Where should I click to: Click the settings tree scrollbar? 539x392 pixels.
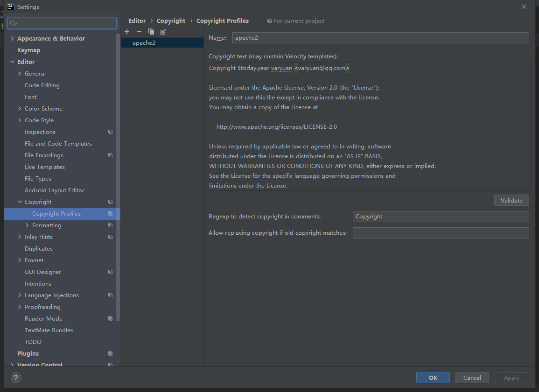click(118, 177)
